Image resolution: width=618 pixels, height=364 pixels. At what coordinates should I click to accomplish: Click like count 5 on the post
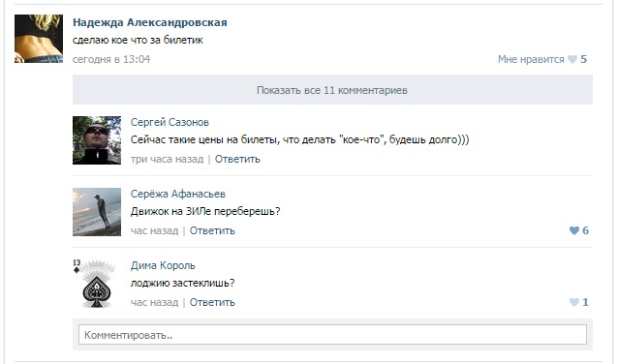pos(584,59)
